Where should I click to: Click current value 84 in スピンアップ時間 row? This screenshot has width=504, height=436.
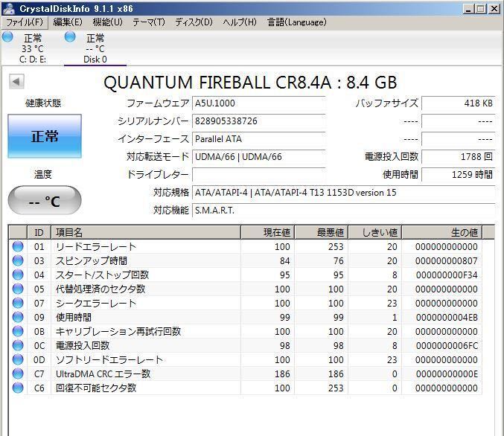point(285,261)
